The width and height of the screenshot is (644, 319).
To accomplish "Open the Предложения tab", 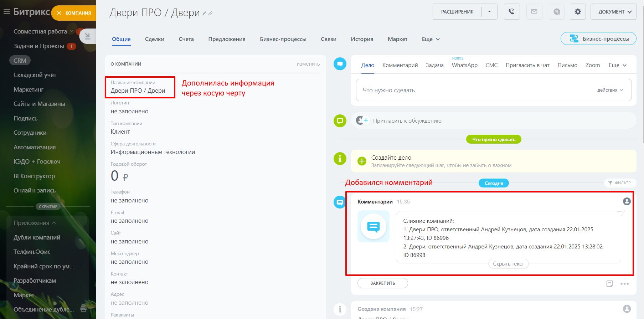I will [227, 39].
